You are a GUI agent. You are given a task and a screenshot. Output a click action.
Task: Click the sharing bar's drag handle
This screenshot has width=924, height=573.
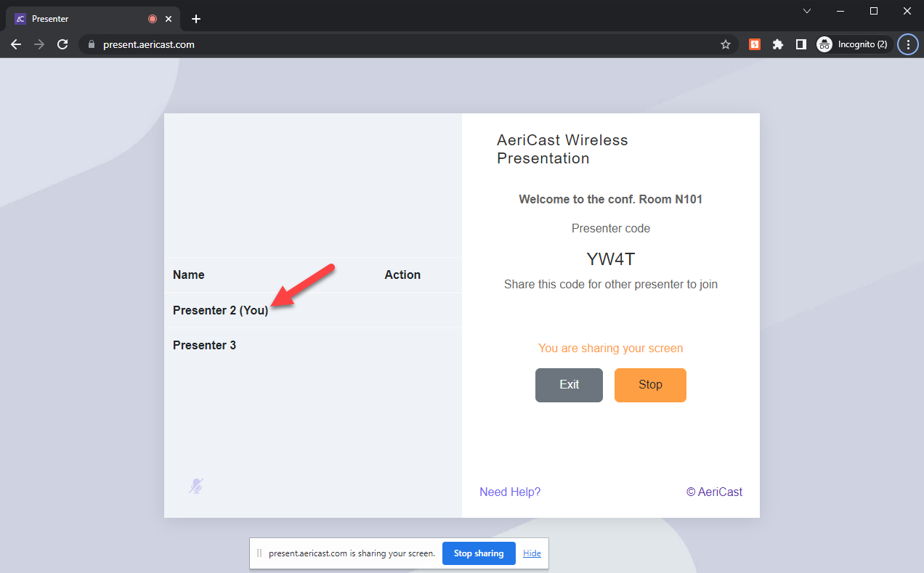tap(259, 553)
